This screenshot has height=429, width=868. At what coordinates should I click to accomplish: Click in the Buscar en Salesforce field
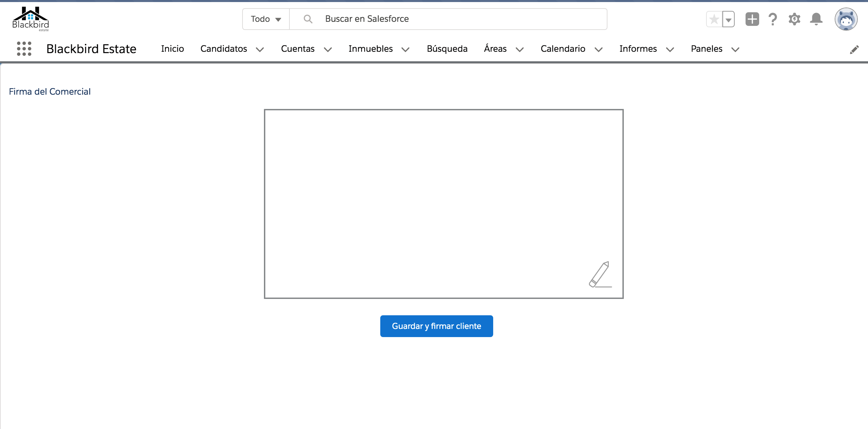tap(448, 19)
